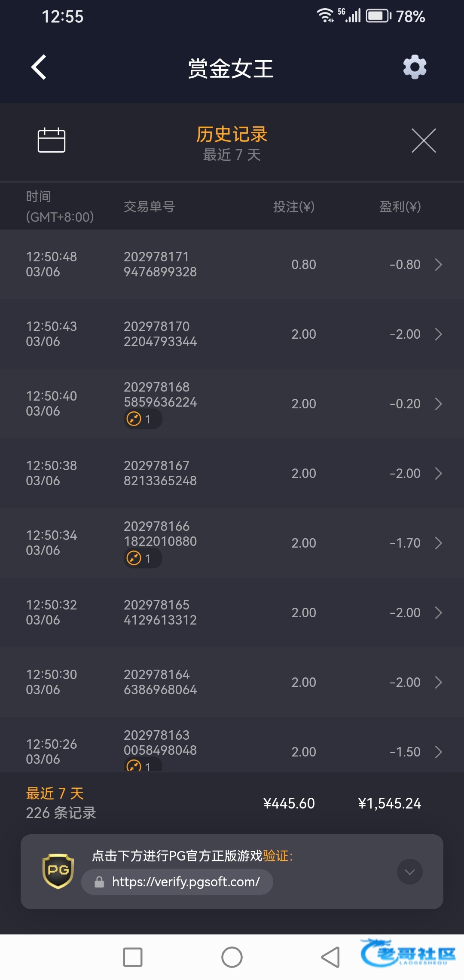The image size is (464, 980).
Task: Tap the PG shield logo
Action: point(58,871)
